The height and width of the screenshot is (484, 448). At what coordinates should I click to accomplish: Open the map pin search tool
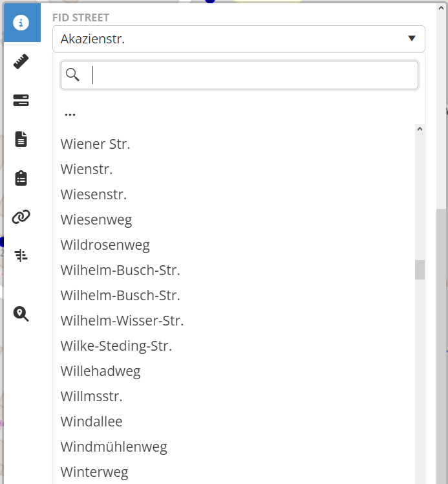(21, 314)
